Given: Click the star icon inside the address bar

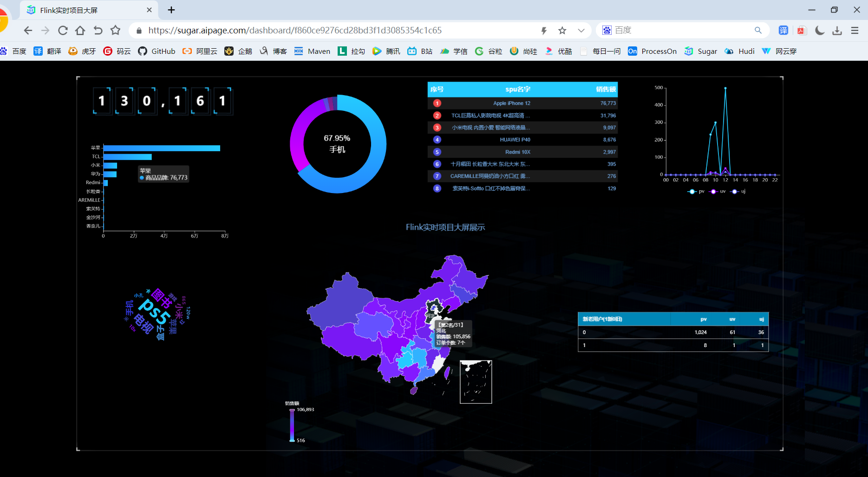Looking at the screenshot, I should pos(562,31).
